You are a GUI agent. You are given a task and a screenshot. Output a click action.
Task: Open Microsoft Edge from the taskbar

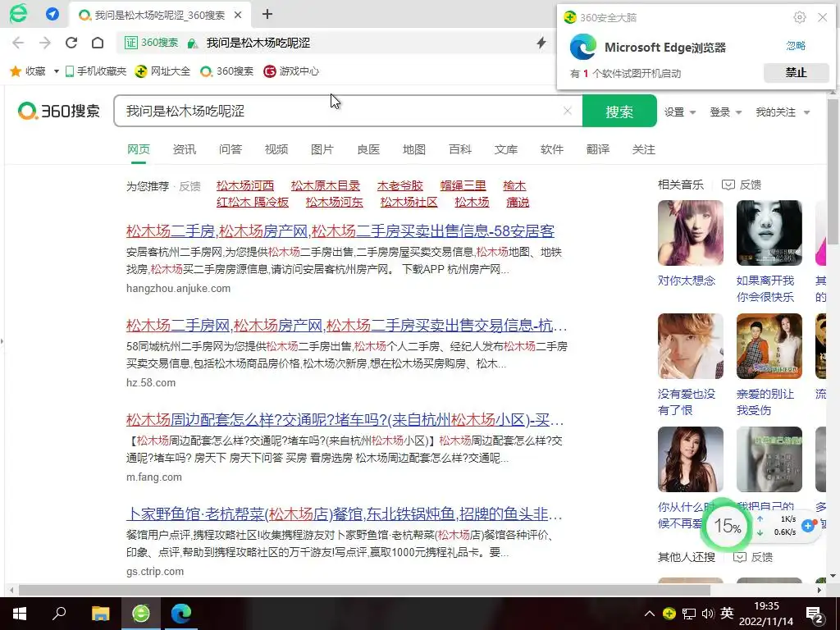tap(181, 614)
